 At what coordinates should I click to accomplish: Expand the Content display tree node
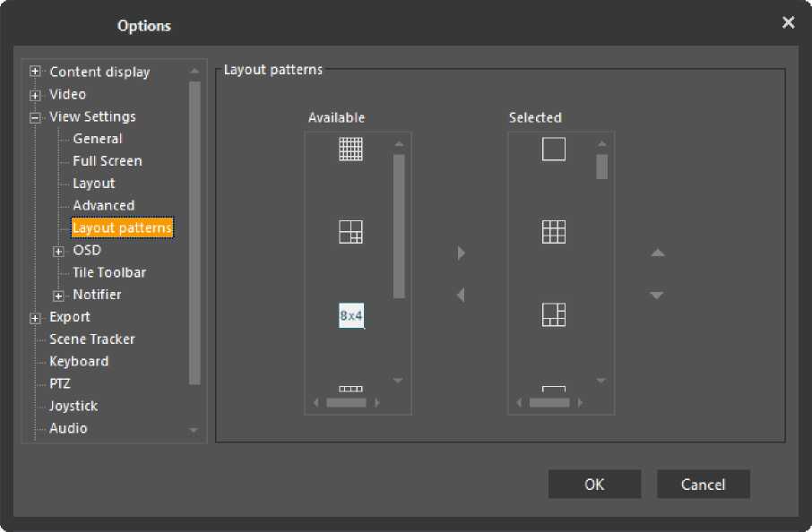[x=35, y=72]
